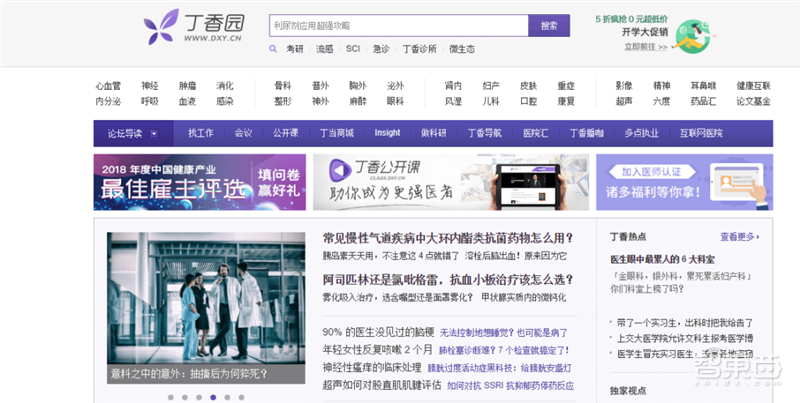The height and width of the screenshot is (403, 800).
Task: Expand the 论坛导读 dropdown arrow
Action: pyautogui.click(x=154, y=134)
